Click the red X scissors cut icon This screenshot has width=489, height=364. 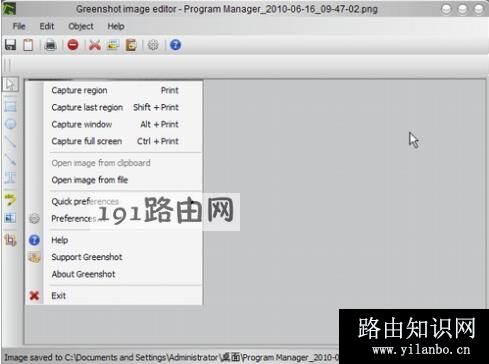coord(95,45)
